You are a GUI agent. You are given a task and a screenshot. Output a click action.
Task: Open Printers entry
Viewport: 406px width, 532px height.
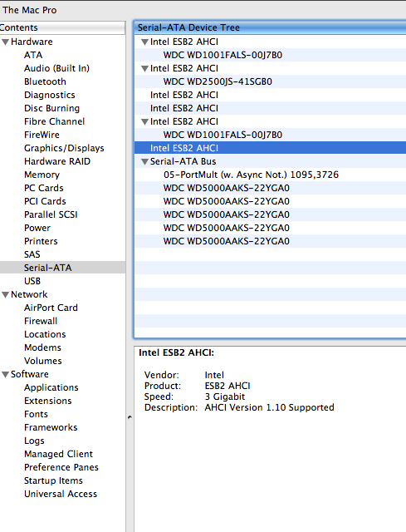41,241
